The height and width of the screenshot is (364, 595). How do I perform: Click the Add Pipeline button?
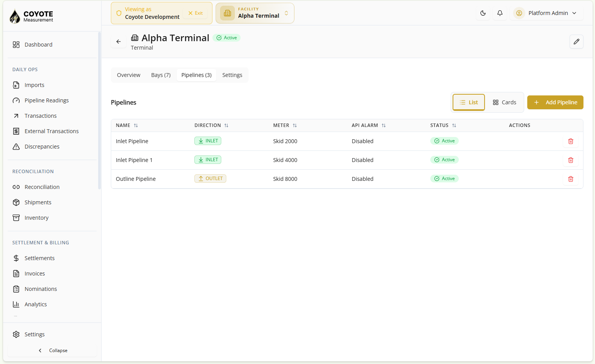(x=555, y=102)
